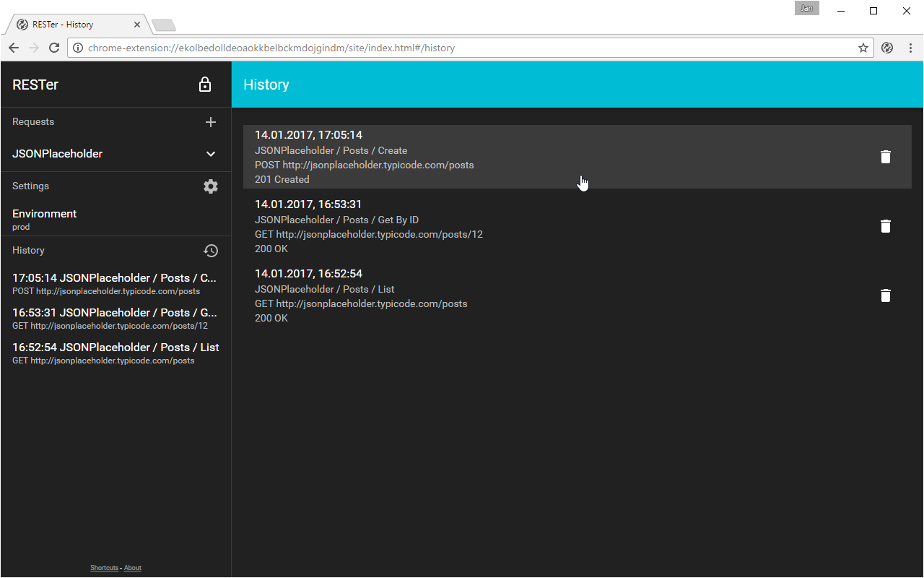Expand the JSONPlaceholder chevron

[211, 154]
